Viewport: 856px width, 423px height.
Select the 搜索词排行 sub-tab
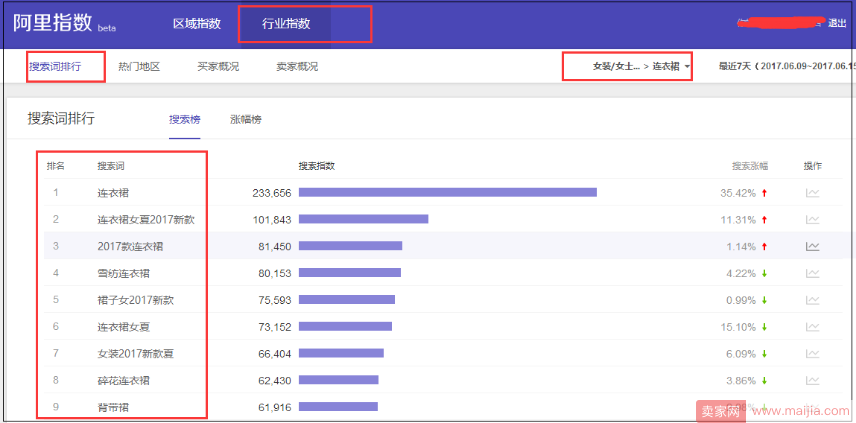(55, 67)
